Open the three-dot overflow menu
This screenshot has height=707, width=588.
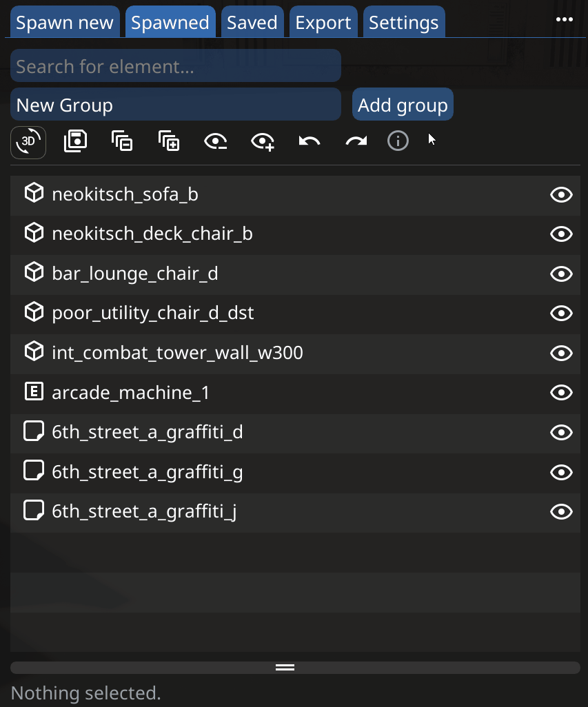pos(565,19)
